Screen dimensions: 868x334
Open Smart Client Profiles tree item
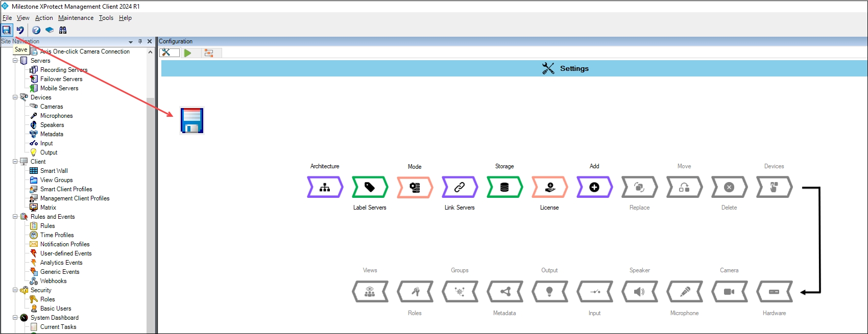point(66,189)
